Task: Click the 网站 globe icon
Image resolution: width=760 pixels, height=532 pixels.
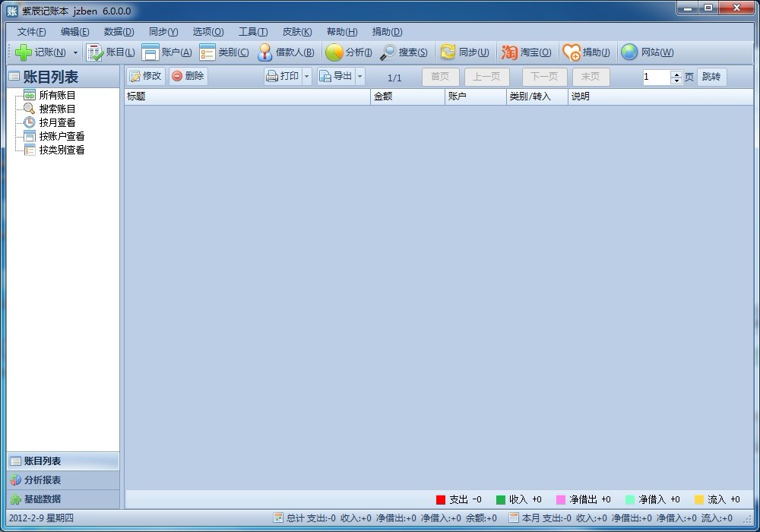Action: [629, 52]
